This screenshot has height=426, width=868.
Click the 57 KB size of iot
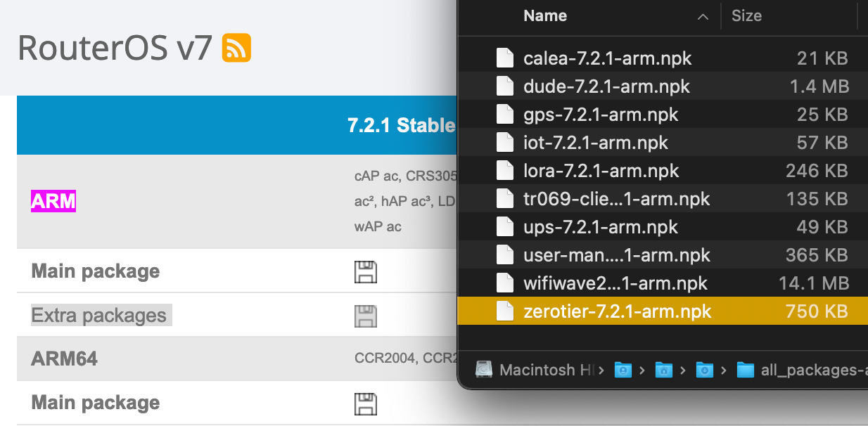tap(822, 143)
